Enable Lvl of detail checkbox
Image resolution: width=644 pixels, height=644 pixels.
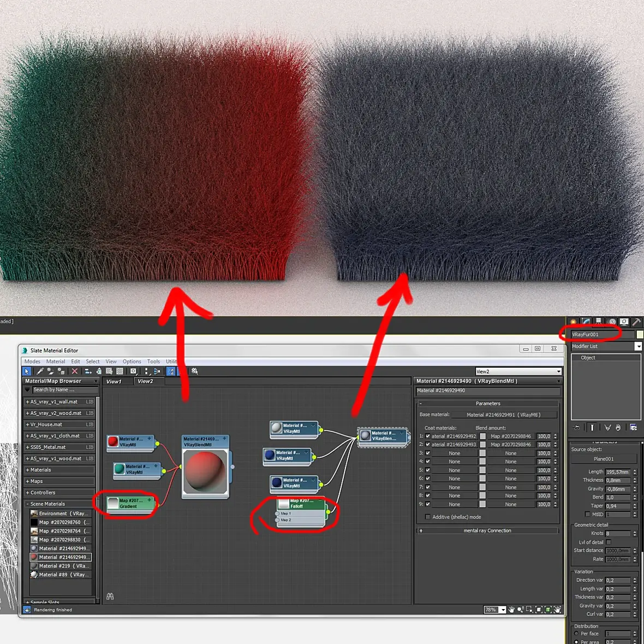[x=609, y=542]
